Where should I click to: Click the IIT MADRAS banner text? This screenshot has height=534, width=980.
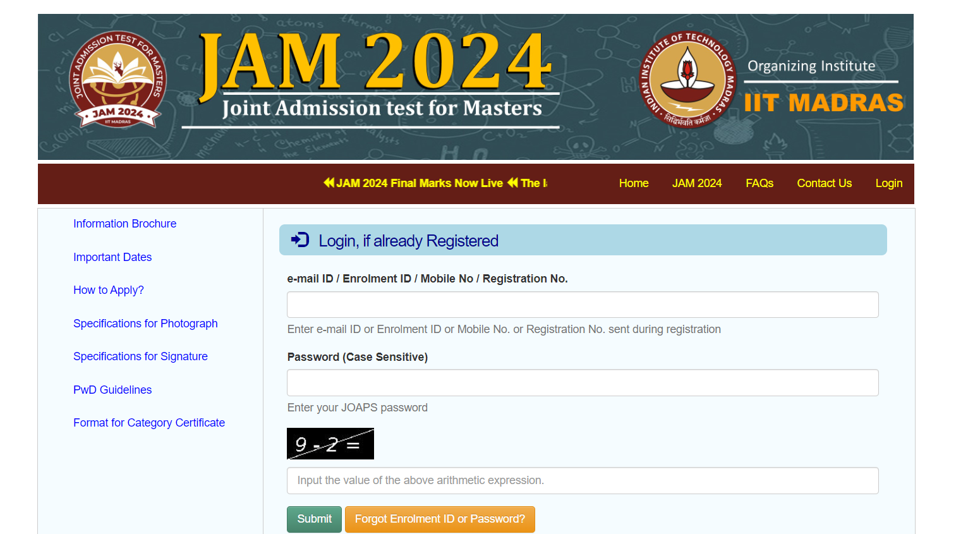point(823,103)
